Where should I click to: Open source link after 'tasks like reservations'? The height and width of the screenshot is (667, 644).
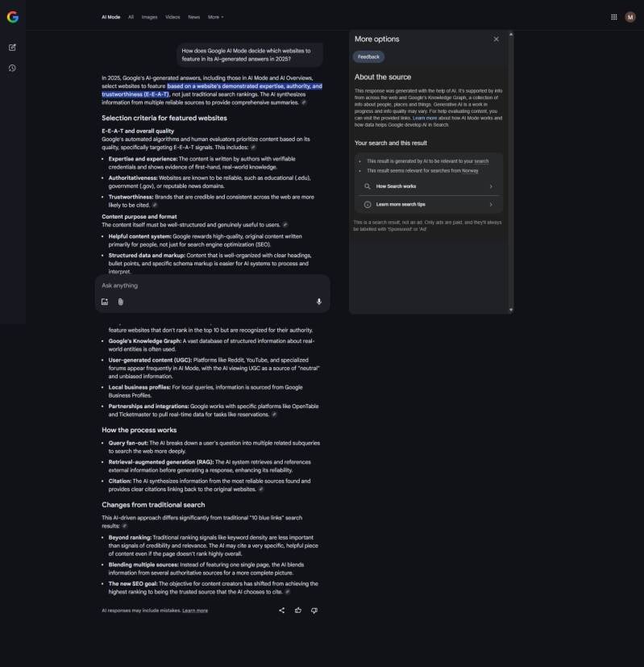pyautogui.click(x=274, y=415)
